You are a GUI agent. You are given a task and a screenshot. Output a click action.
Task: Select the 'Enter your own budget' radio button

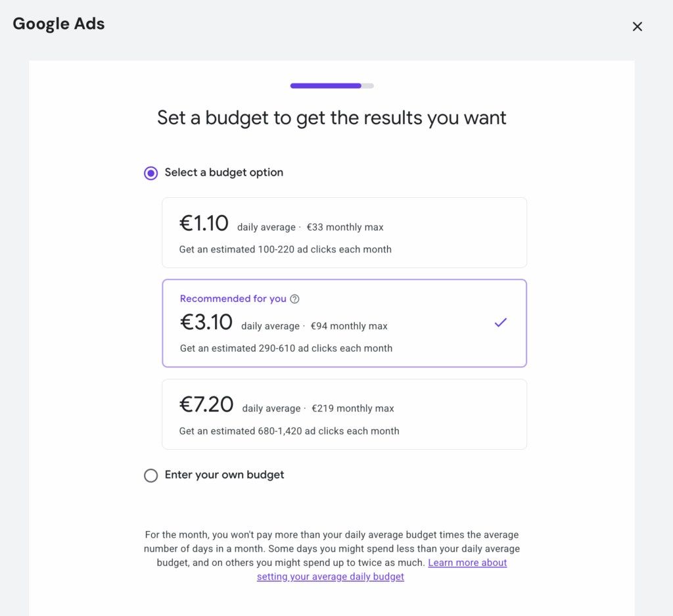[x=151, y=475]
